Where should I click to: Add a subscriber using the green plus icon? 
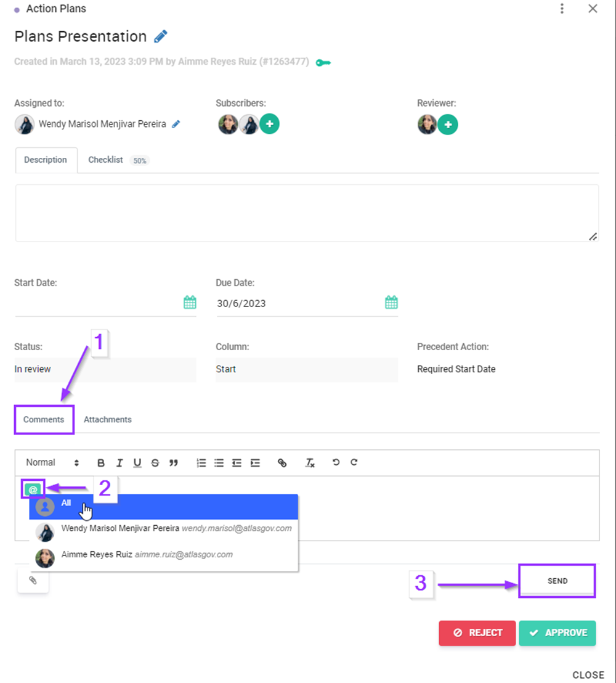pyautogui.click(x=269, y=124)
